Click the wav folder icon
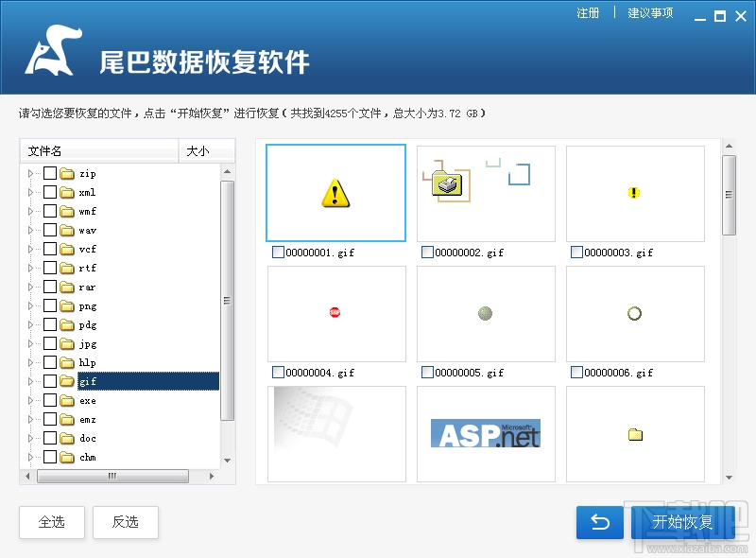Viewport: 756px width, 558px height. [x=67, y=230]
